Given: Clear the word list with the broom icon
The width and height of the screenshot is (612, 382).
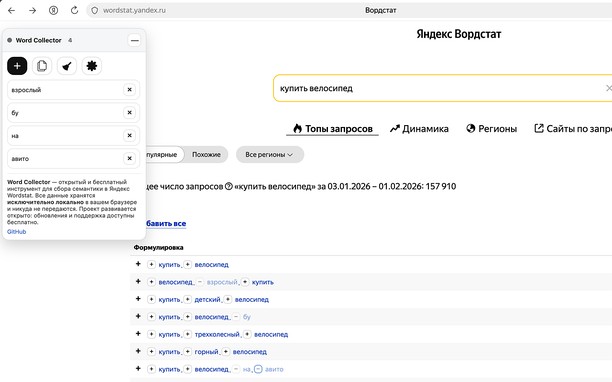Looking at the screenshot, I should pyautogui.click(x=67, y=66).
